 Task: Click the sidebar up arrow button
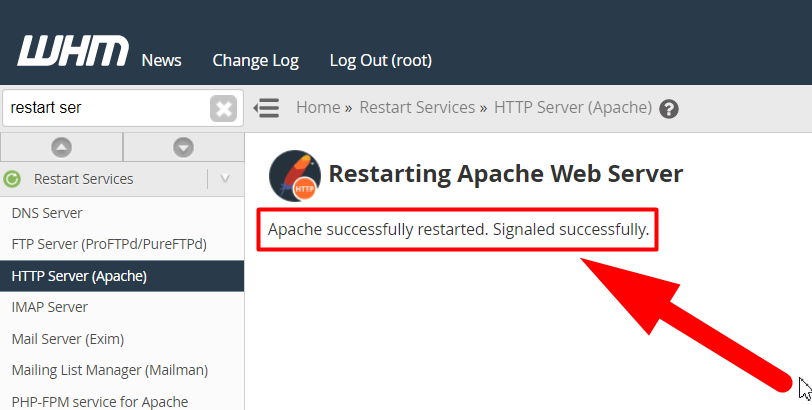click(62, 148)
